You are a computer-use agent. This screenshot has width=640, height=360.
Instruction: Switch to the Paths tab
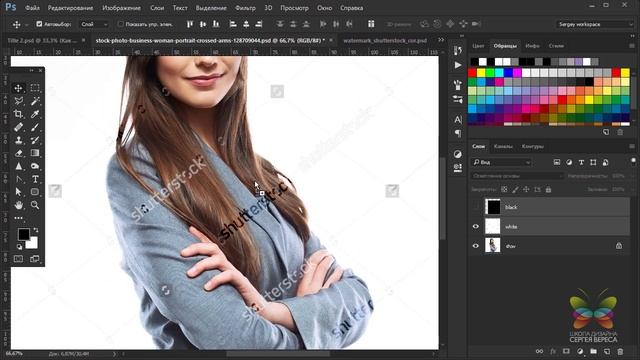pyautogui.click(x=533, y=146)
